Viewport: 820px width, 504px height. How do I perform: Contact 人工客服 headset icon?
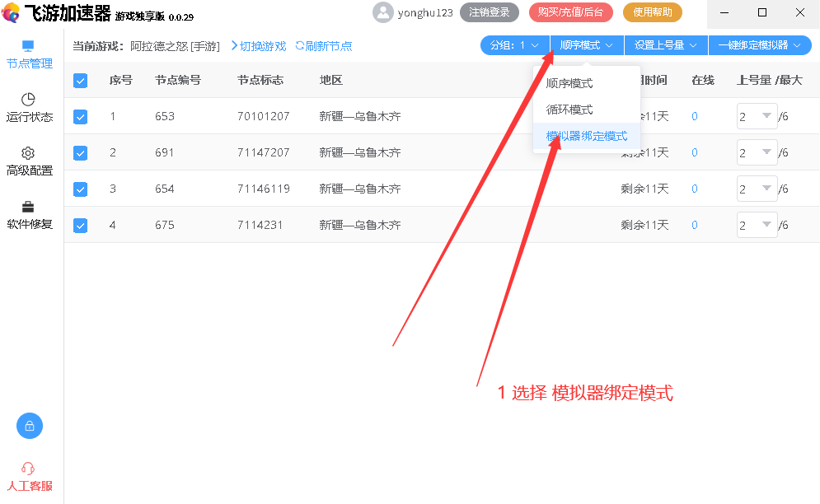point(28,469)
